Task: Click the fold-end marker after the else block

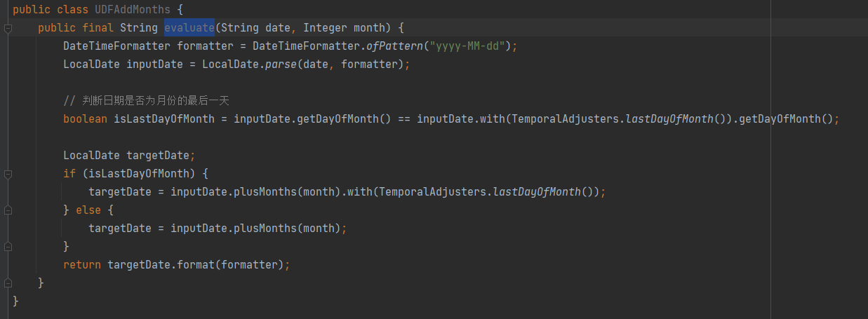Action: click(x=7, y=247)
